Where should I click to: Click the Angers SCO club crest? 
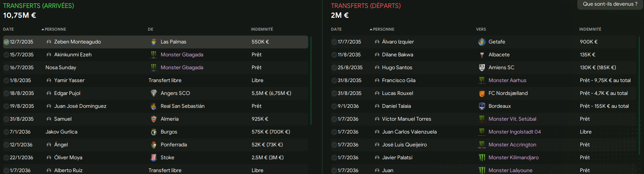(x=154, y=93)
